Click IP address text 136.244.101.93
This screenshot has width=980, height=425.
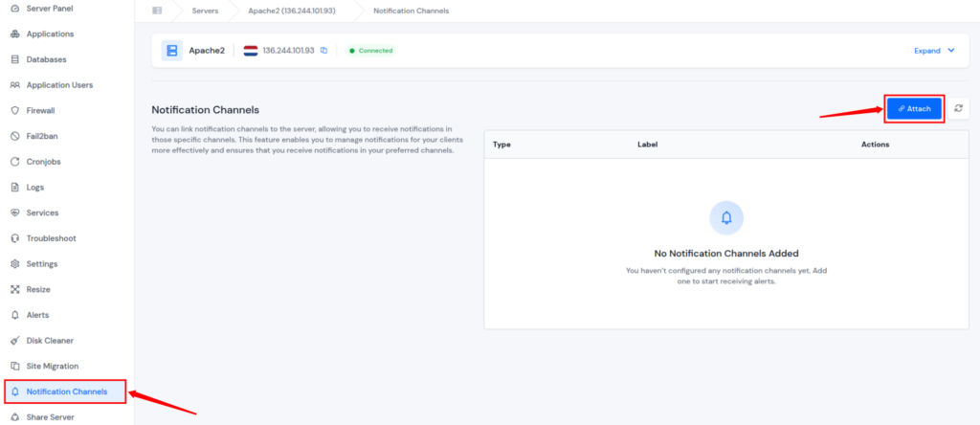coord(289,51)
